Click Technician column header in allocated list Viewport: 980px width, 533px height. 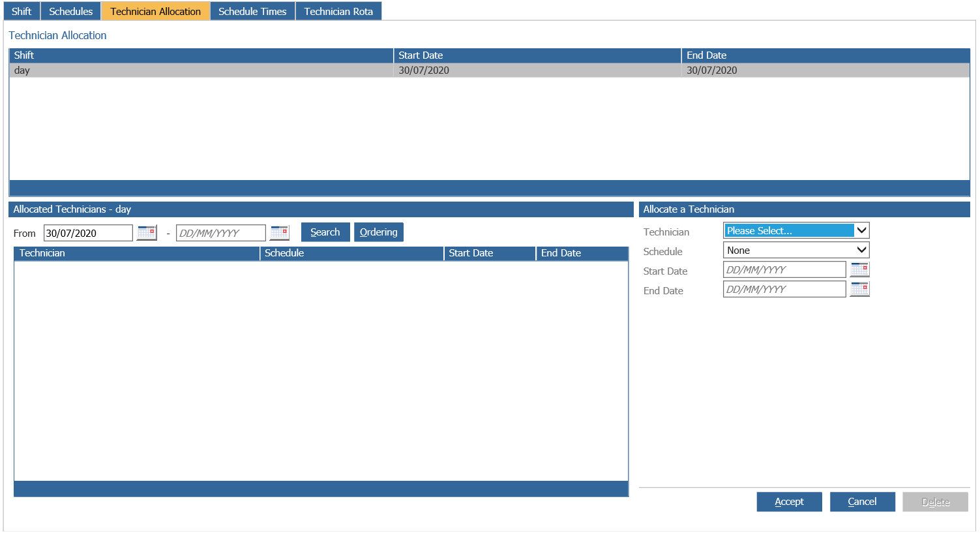(137, 253)
